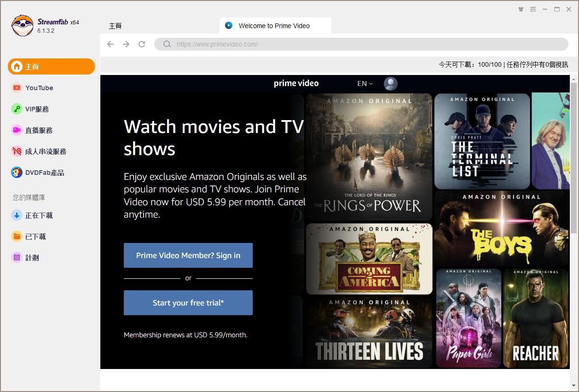Go forward with the forward arrow
This screenshot has height=392, width=579.
[126, 44]
